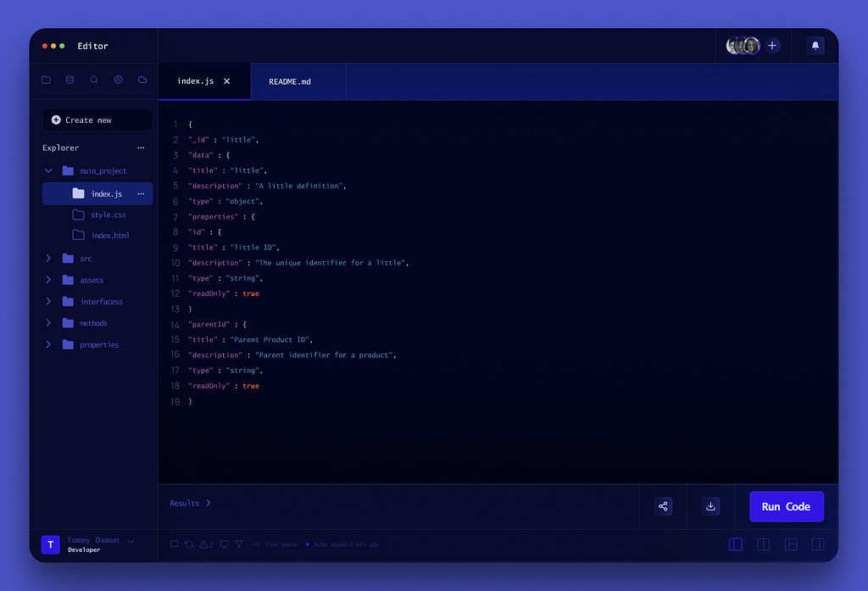This screenshot has width=868, height=591.
Task: Open search using the magnifier icon
Action: 93,79
